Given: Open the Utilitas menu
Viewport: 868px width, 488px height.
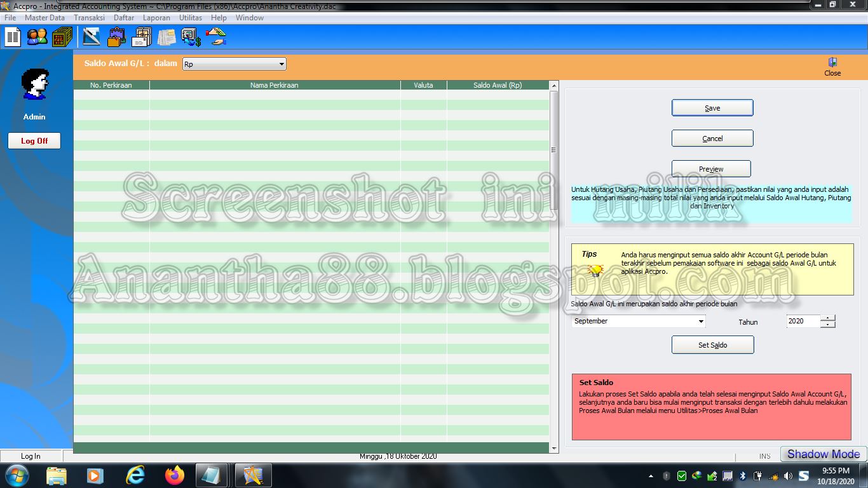Looking at the screenshot, I should (x=191, y=18).
